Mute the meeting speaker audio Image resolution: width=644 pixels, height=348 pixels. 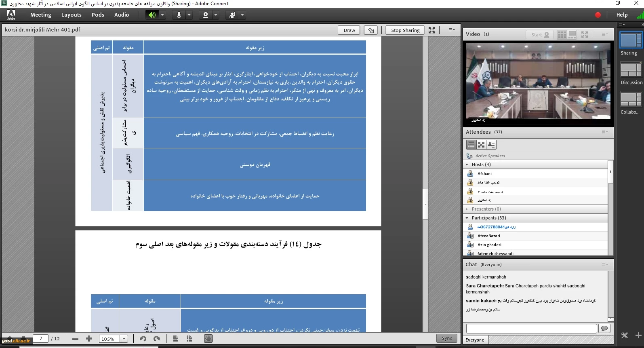click(152, 15)
